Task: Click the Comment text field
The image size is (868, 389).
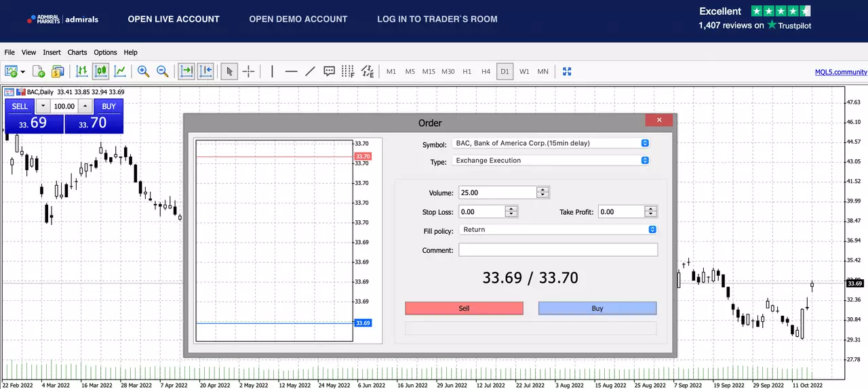Action: click(558, 250)
